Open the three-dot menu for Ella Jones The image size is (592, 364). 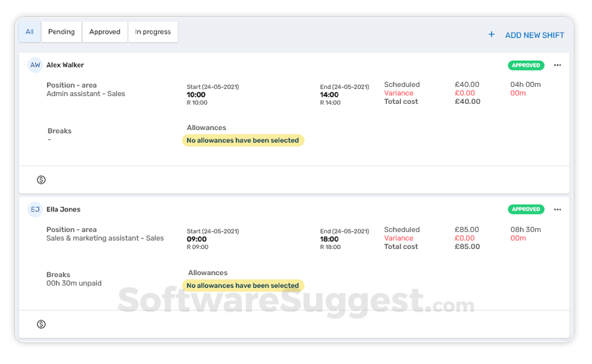[557, 210]
